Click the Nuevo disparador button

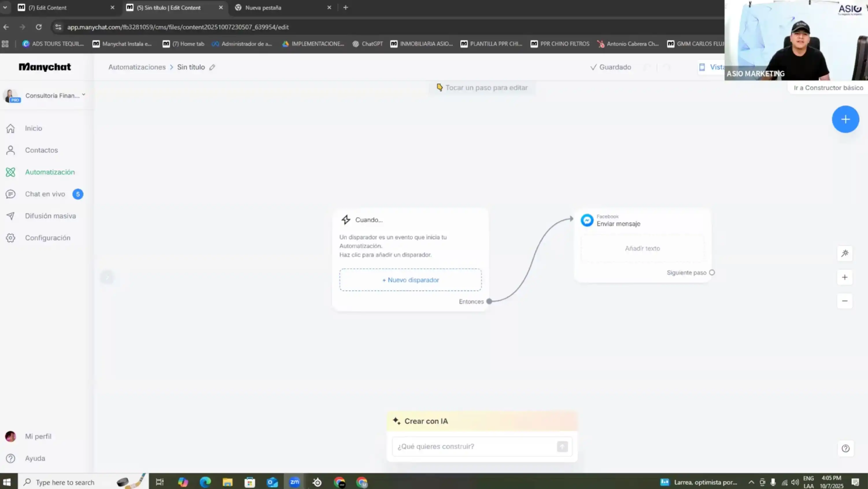410,280
